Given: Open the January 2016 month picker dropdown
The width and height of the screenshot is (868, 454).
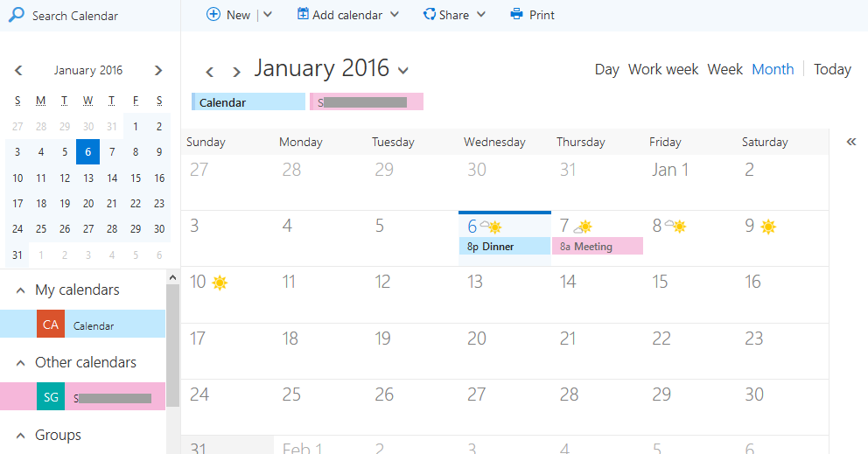Looking at the screenshot, I should coord(403,70).
